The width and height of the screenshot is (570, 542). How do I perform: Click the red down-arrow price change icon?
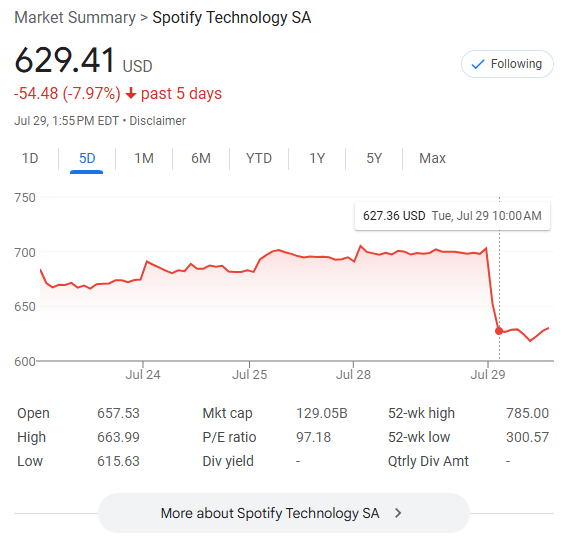[131, 94]
